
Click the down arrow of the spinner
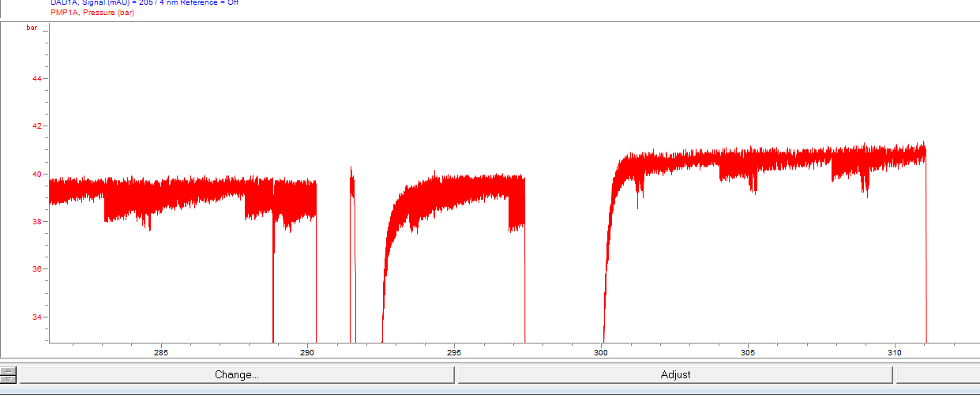coord(9,379)
